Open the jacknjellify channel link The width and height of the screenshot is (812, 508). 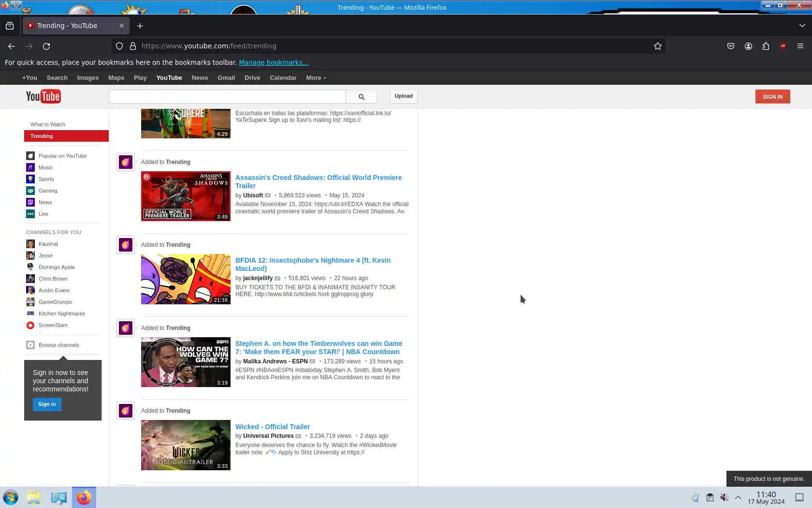(x=258, y=278)
